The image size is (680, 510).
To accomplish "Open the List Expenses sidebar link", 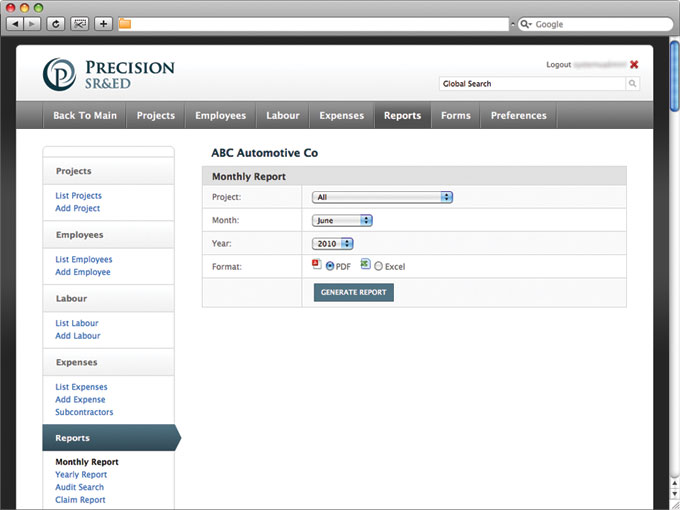I will pos(81,387).
